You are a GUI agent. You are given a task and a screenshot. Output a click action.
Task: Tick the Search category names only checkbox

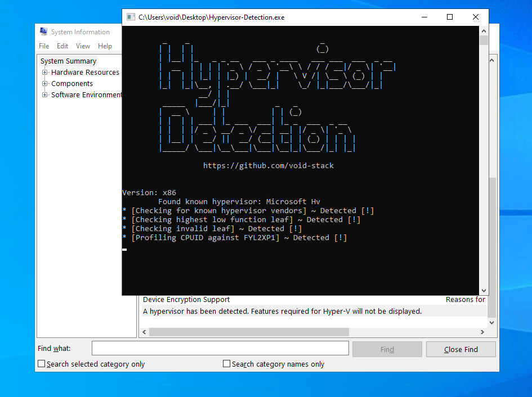coord(227,364)
